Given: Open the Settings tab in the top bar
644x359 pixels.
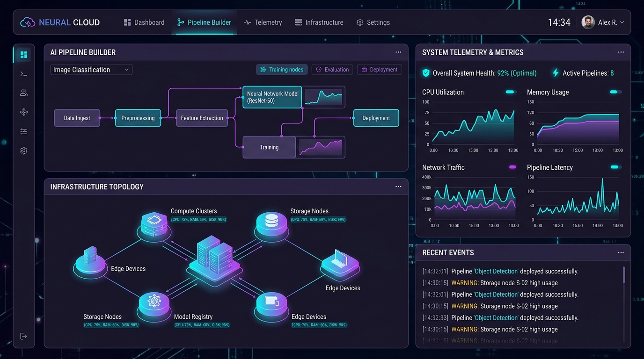Looking at the screenshot, I should pos(373,22).
